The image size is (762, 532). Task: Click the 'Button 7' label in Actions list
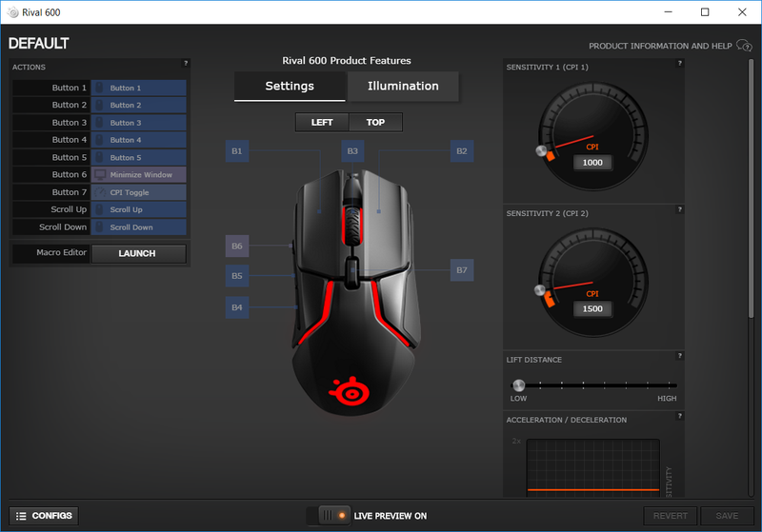[x=69, y=192]
